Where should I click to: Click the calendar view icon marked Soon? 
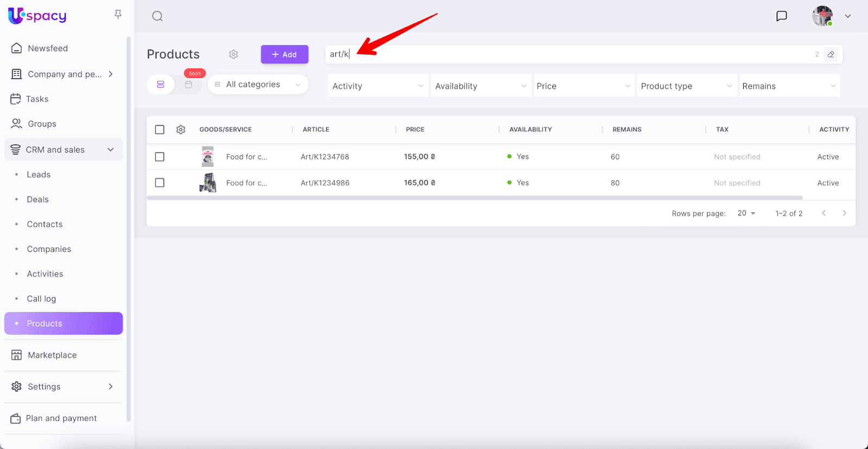click(x=189, y=85)
